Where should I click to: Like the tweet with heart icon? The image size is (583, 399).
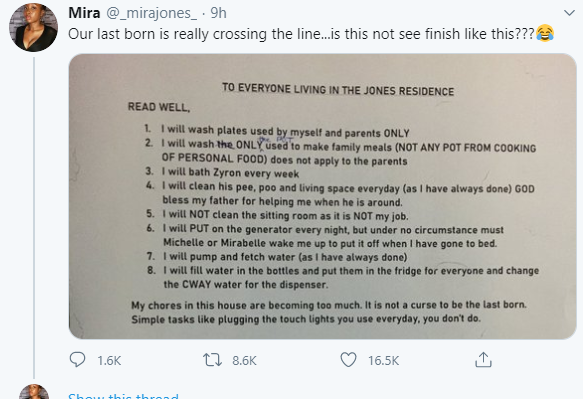348,360
